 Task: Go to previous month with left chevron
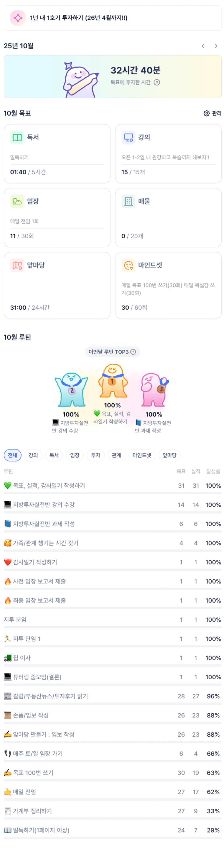[x=203, y=46]
